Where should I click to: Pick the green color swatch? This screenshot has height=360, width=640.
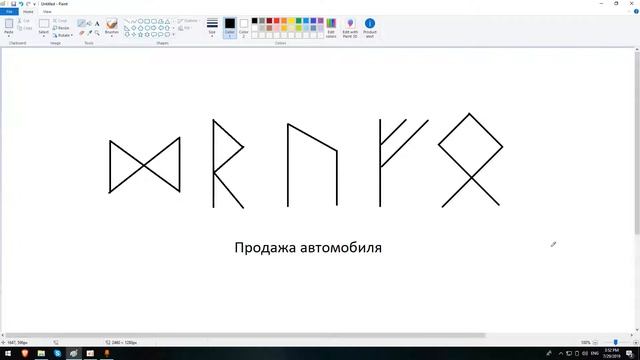tap(299, 21)
